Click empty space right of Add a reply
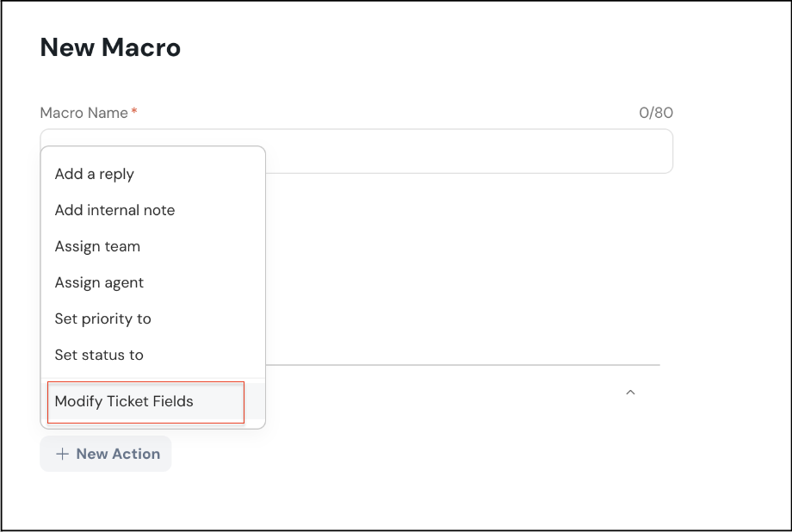 click(x=207, y=174)
